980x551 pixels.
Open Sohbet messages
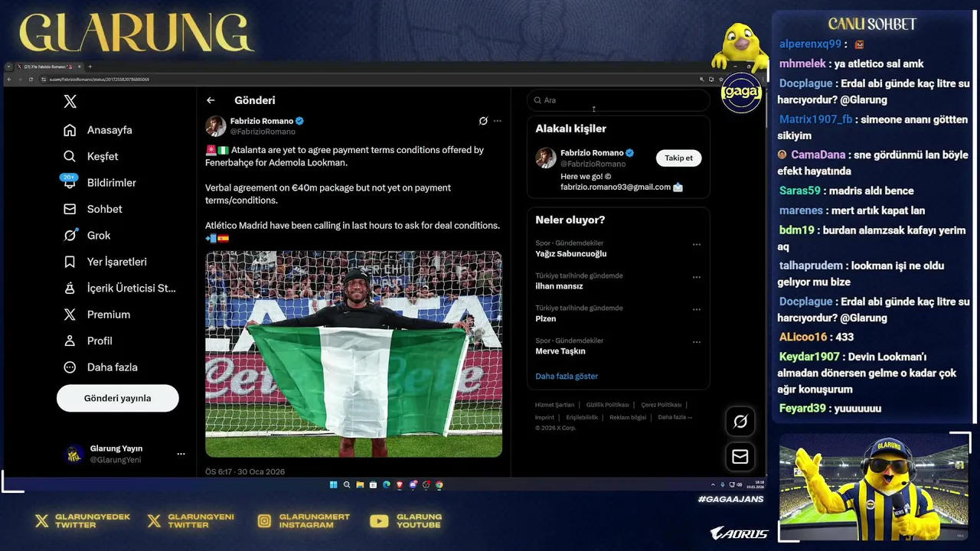click(93, 209)
